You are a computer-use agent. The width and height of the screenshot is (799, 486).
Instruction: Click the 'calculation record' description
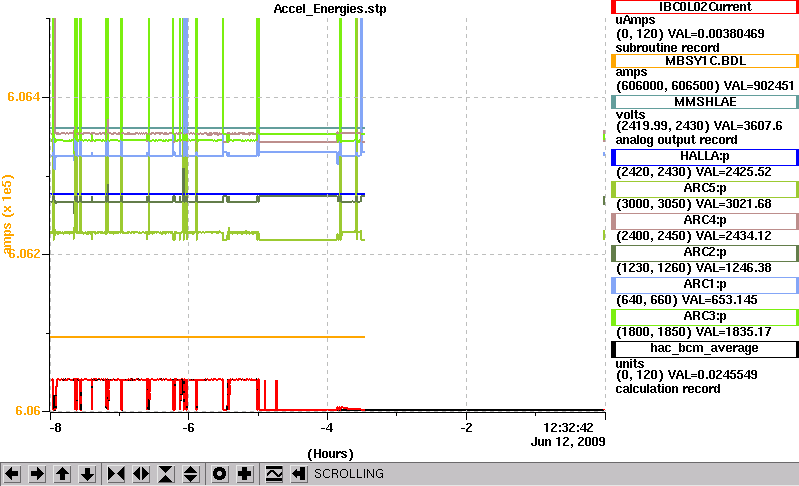(x=668, y=389)
